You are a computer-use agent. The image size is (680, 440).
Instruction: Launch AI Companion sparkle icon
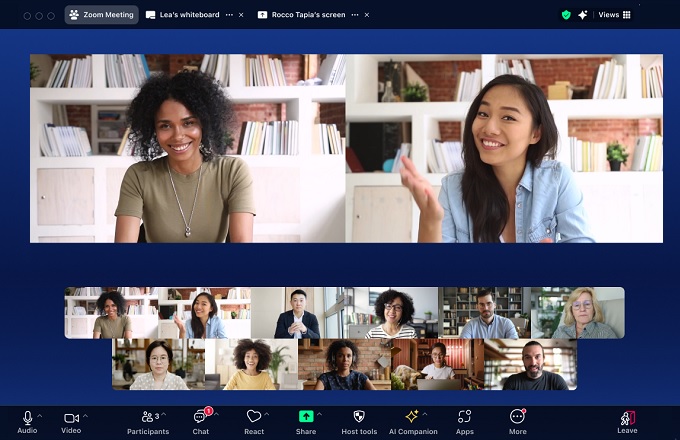[x=412, y=417]
